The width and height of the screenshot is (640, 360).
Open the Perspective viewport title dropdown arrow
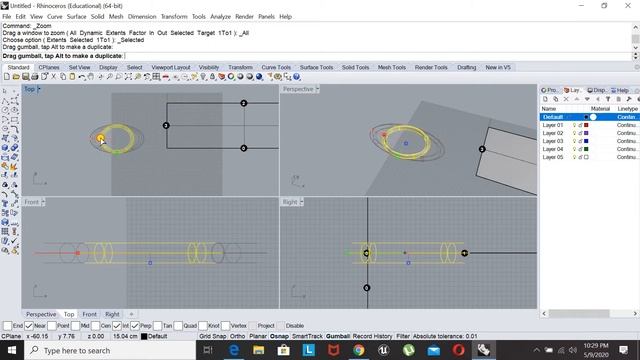[317, 89]
